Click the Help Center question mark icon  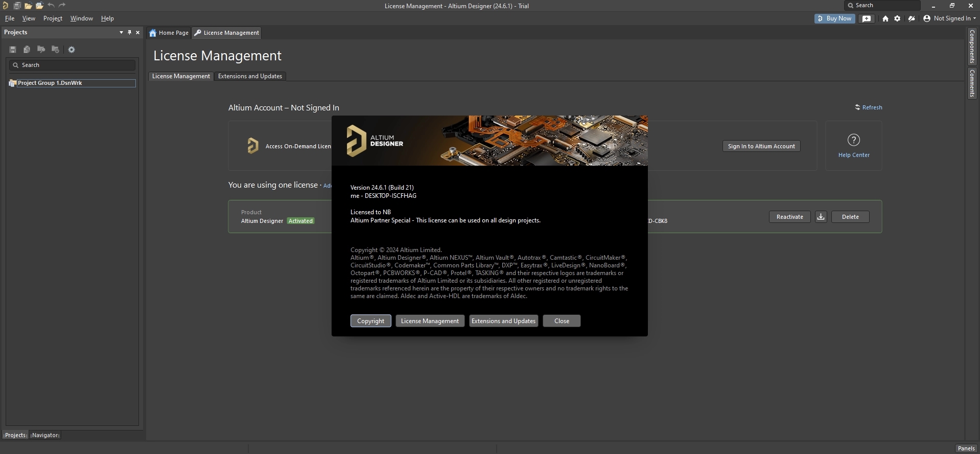pyautogui.click(x=853, y=140)
